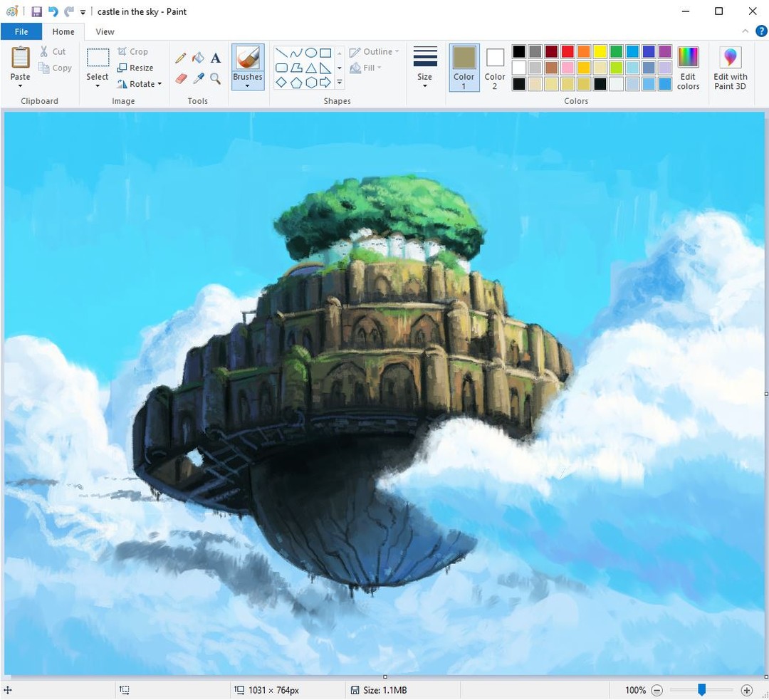Open the Rotate dropdown
Viewport: 769px width, 700px height.
[140, 84]
